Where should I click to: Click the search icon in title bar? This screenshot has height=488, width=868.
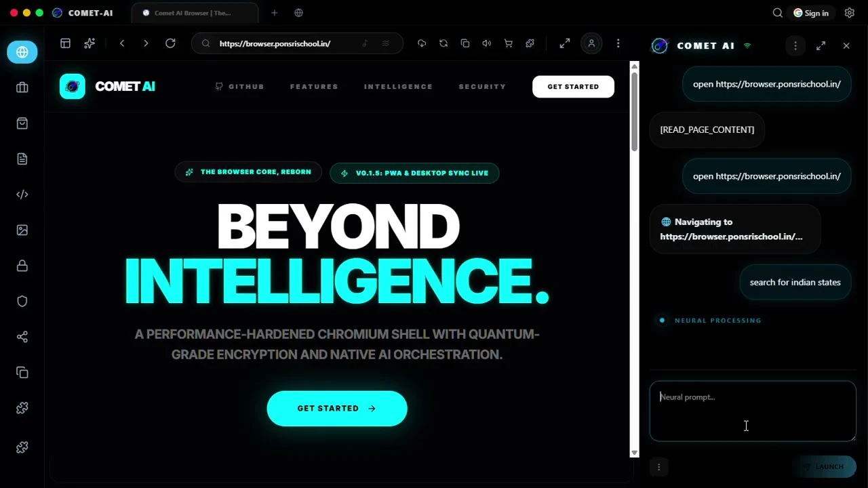[778, 13]
